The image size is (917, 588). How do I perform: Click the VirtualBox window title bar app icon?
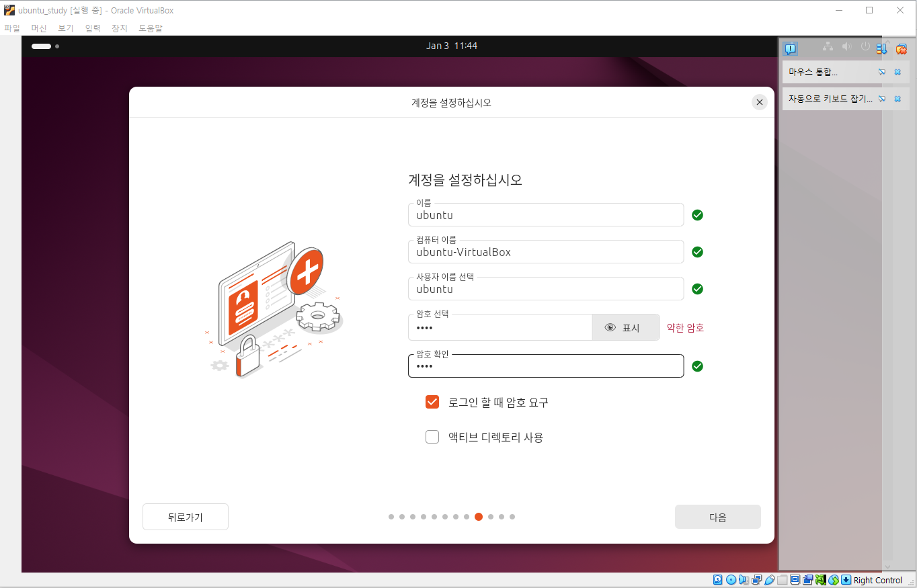tap(9, 10)
